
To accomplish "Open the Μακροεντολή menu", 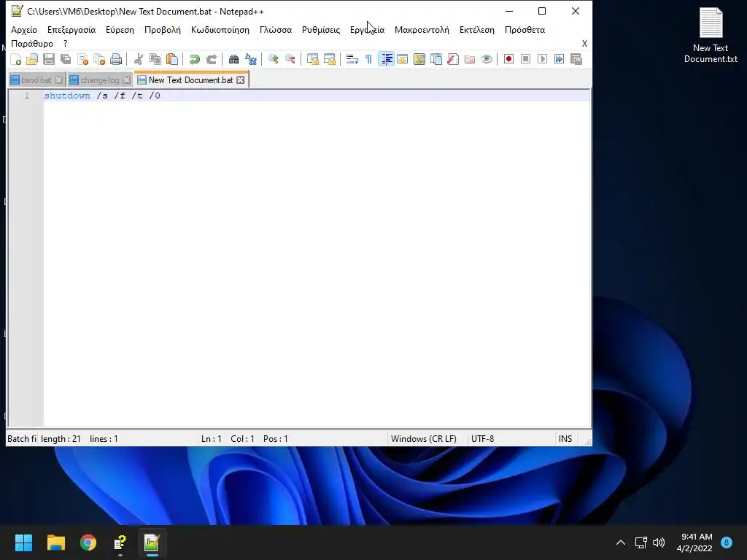I will click(x=422, y=29).
